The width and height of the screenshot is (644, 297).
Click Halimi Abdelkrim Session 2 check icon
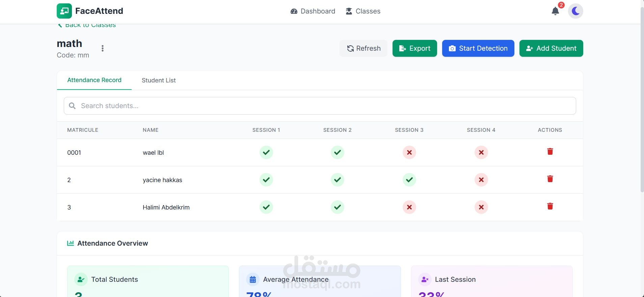pyautogui.click(x=337, y=207)
